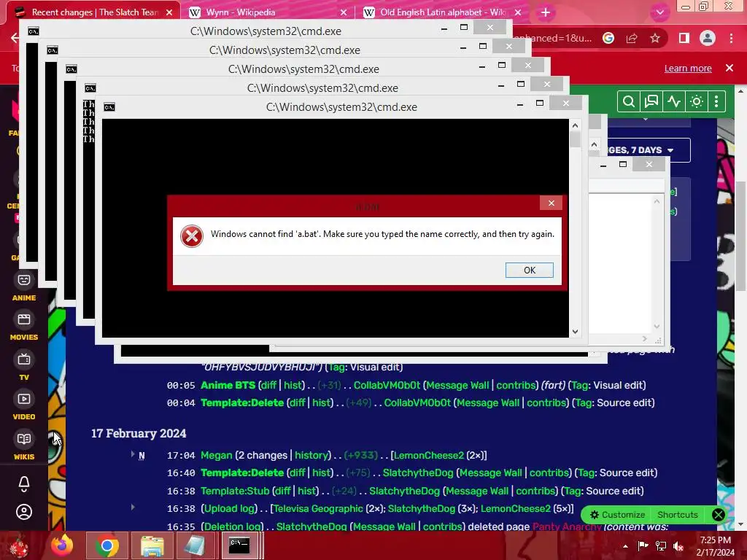Viewport: 747px width, 560px height.
Task: Toggle the browser side panel icon
Action: coord(684,38)
